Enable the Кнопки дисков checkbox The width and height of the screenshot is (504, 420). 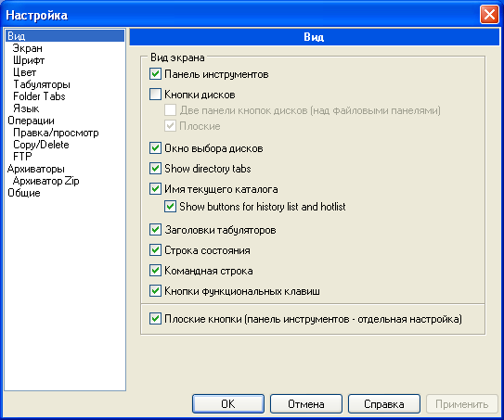[155, 95]
